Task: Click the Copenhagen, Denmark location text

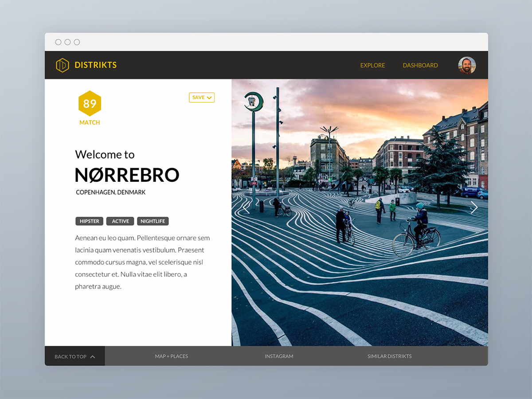Action: pyautogui.click(x=110, y=192)
